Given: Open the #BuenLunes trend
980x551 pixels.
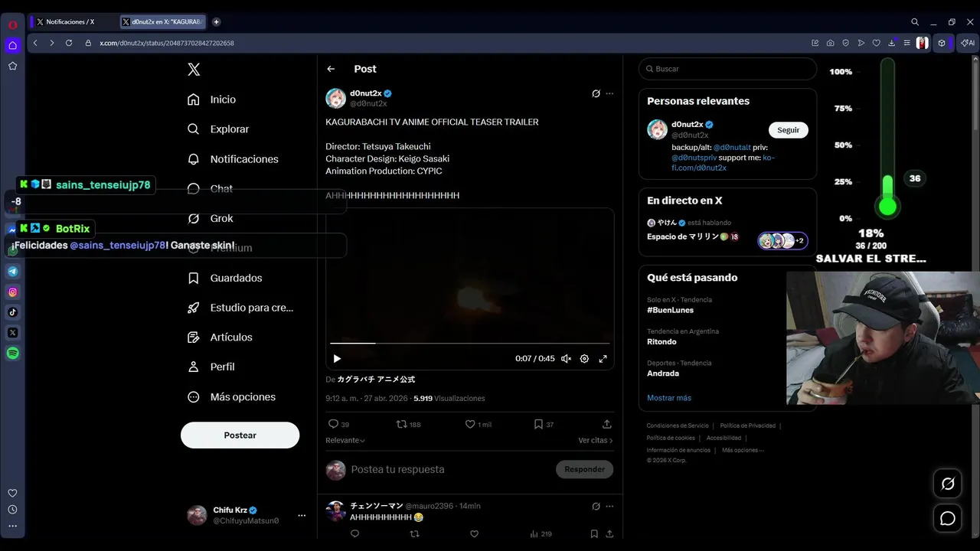Looking at the screenshot, I should tap(670, 310).
